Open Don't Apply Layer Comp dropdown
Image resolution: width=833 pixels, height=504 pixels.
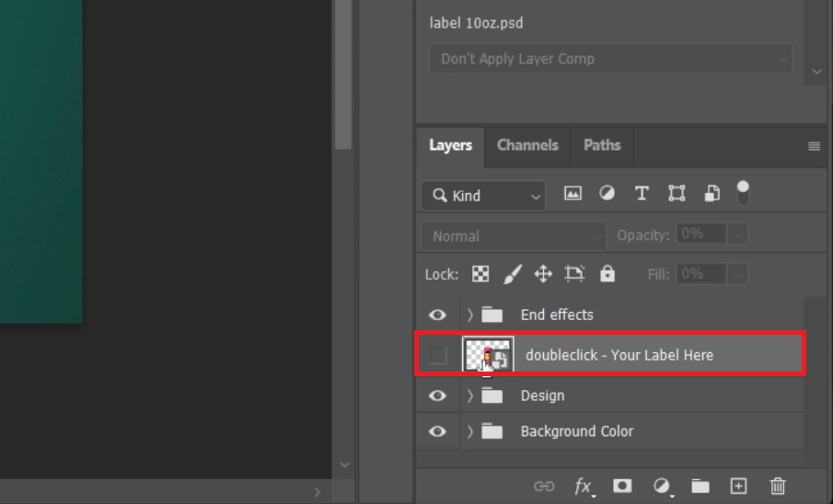tap(611, 59)
